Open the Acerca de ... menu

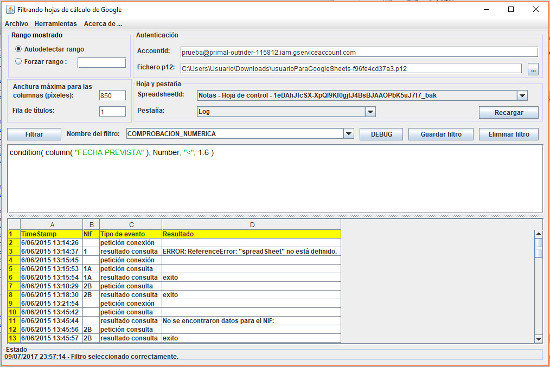pyautogui.click(x=103, y=24)
